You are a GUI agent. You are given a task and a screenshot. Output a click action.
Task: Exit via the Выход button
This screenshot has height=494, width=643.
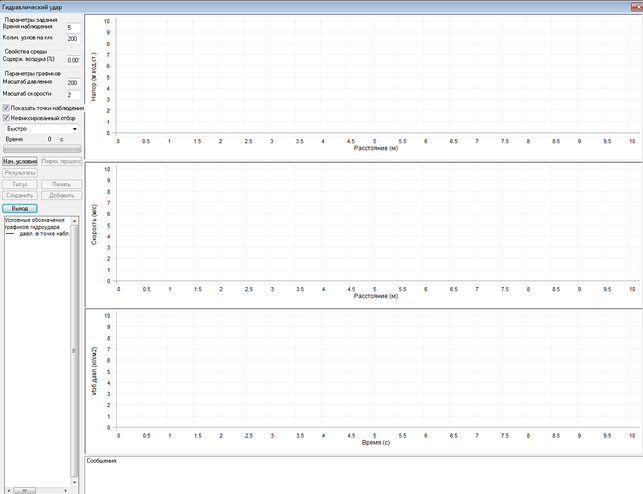(x=20, y=208)
